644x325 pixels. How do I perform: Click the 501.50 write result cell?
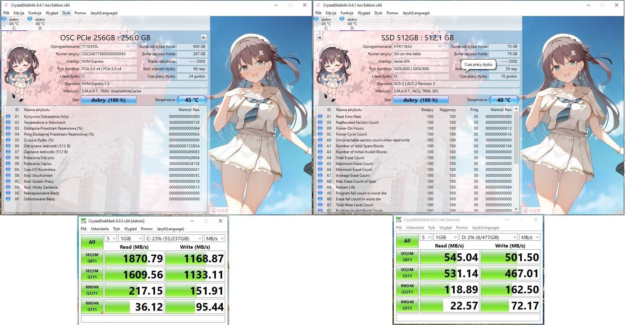point(510,257)
